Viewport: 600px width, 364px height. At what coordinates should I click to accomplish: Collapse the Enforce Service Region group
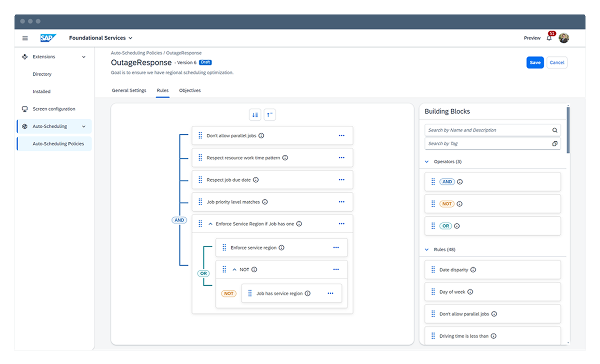[210, 224]
